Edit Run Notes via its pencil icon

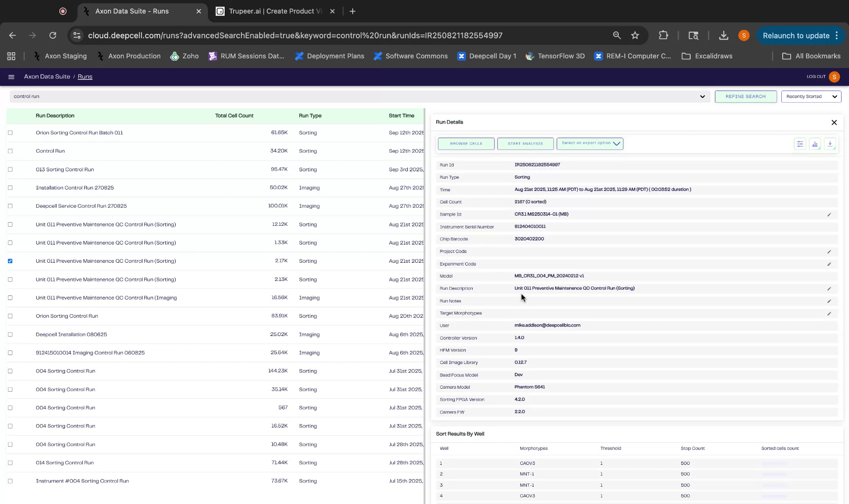829,301
